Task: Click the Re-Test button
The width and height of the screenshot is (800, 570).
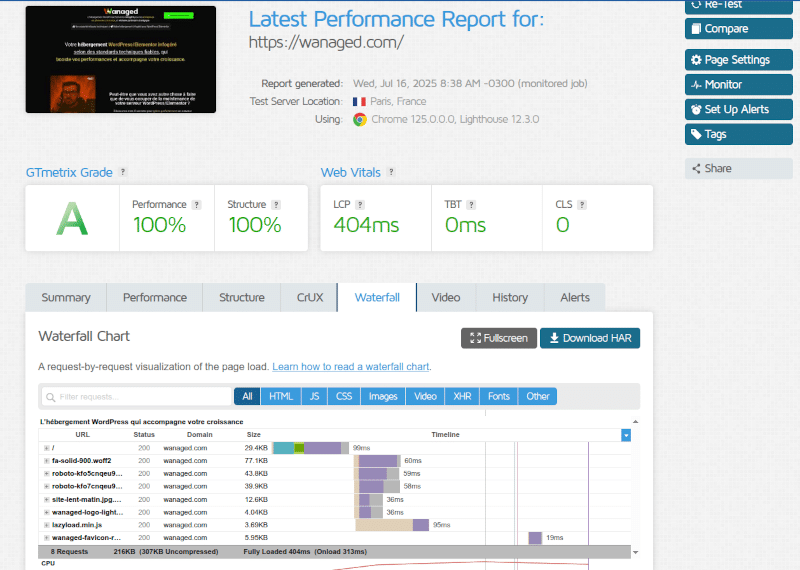Action: 738,6
